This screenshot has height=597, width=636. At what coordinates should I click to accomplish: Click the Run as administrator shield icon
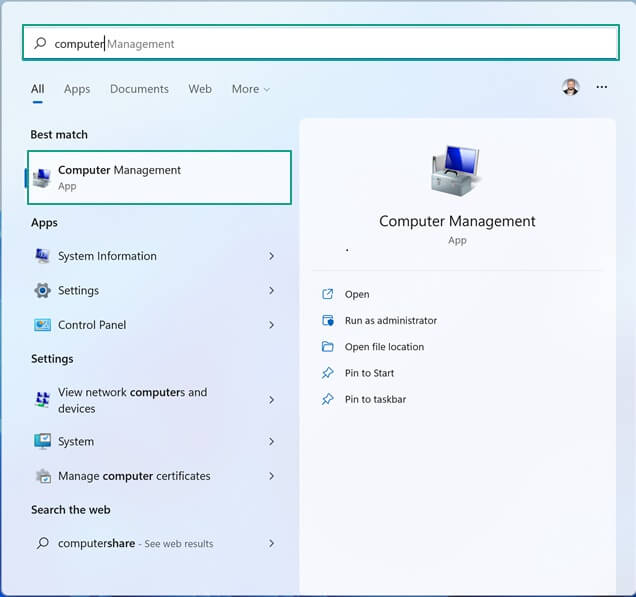coord(328,320)
